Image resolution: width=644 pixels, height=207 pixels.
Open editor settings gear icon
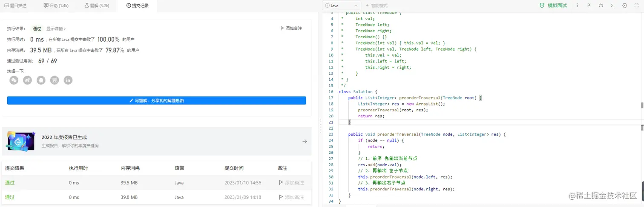pos(625,6)
